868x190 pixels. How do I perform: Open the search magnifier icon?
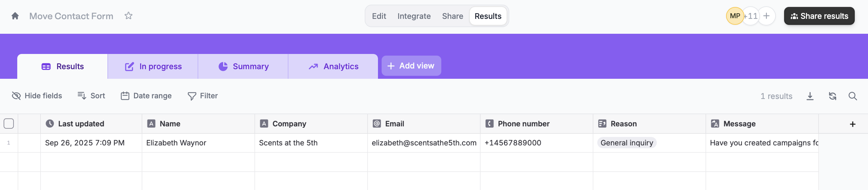tap(852, 96)
